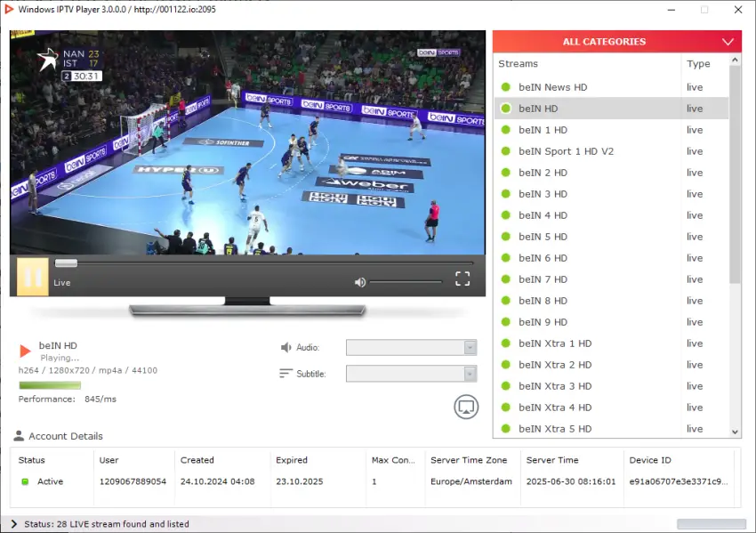Click the Account Details person icon

pos(19,435)
